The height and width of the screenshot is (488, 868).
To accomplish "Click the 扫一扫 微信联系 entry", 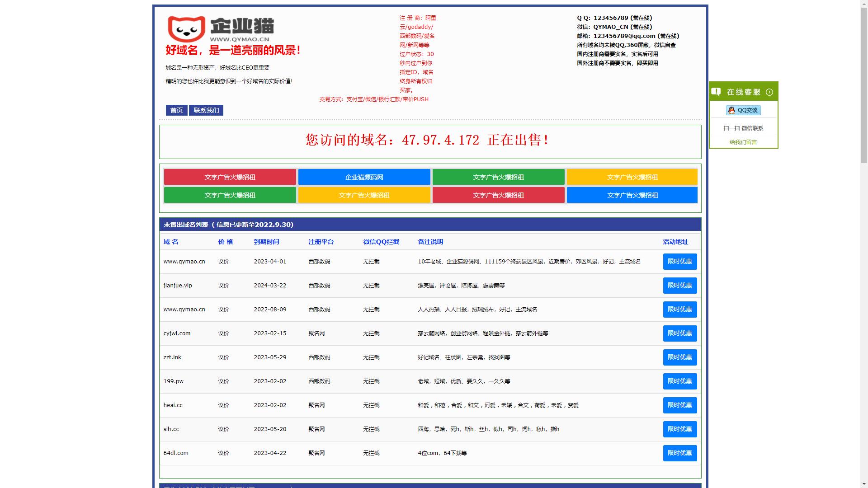I will 743,128.
